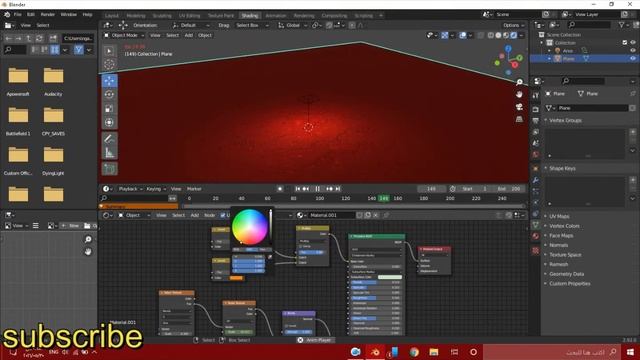Select the Scale tool in viewport toolbar
The image size is (640, 360).
tap(109, 109)
